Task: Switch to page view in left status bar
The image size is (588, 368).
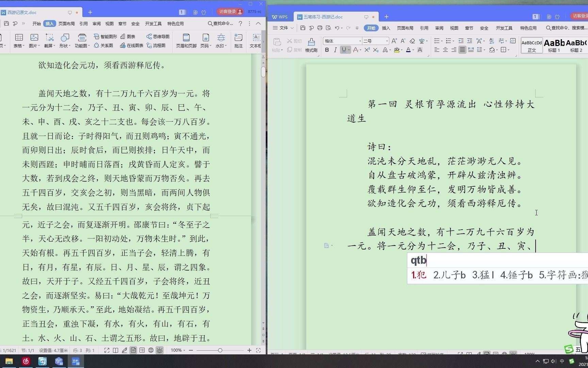Action: click(x=133, y=350)
